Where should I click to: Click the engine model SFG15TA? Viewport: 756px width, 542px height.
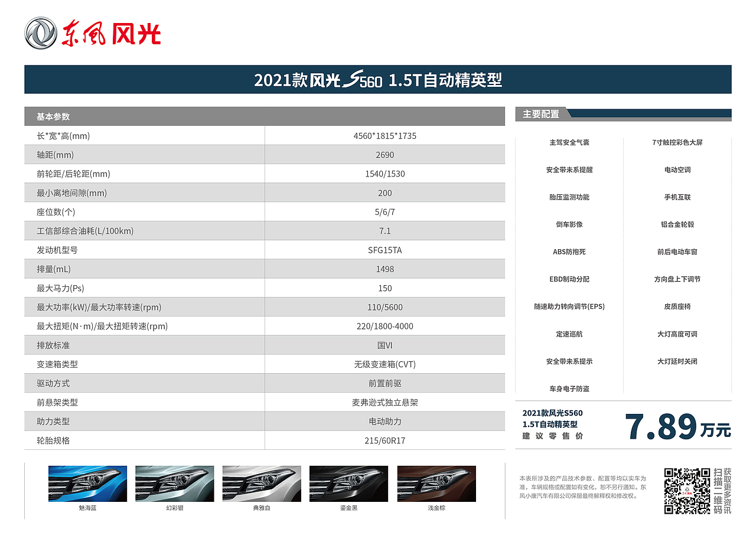[385, 250]
